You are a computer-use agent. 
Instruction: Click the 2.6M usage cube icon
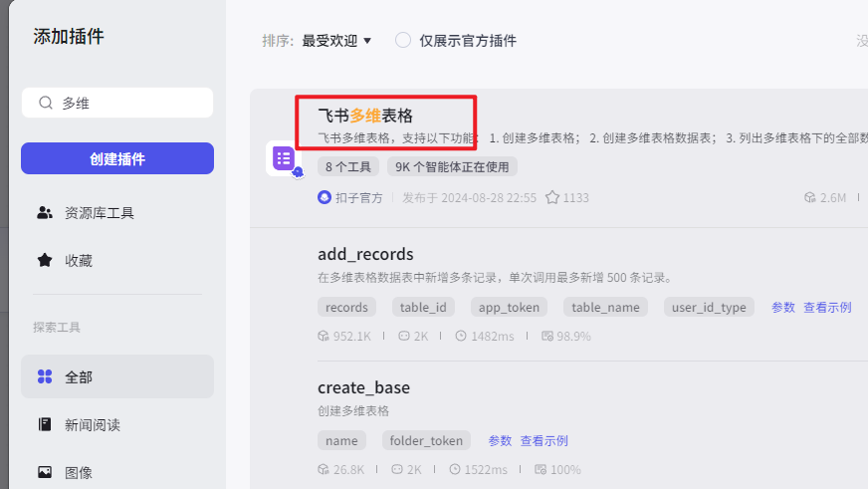pos(810,198)
